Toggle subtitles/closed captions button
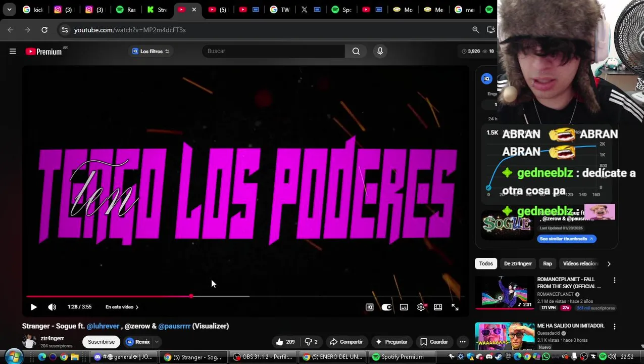Screen dimensions: 644x364 pyautogui.click(x=404, y=307)
